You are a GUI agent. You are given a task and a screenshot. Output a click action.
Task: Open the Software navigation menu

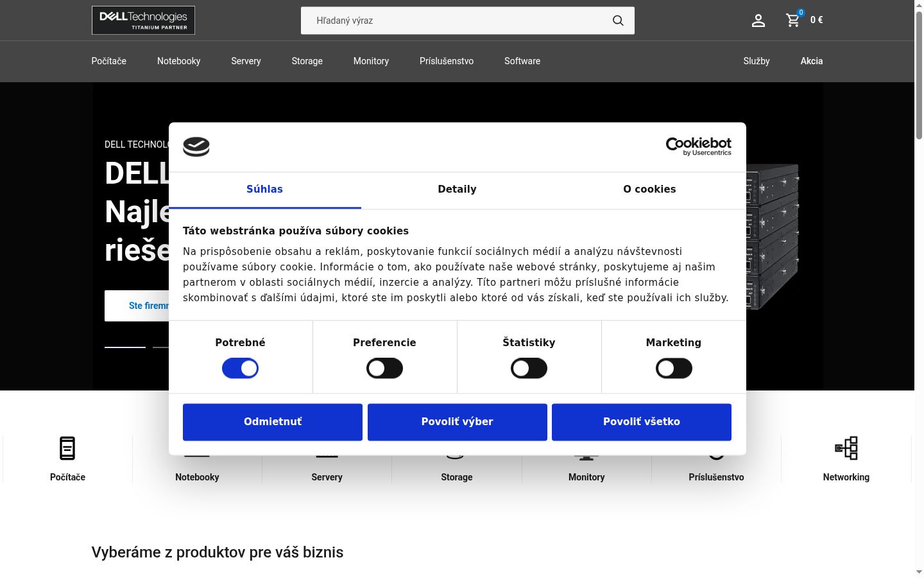(522, 61)
